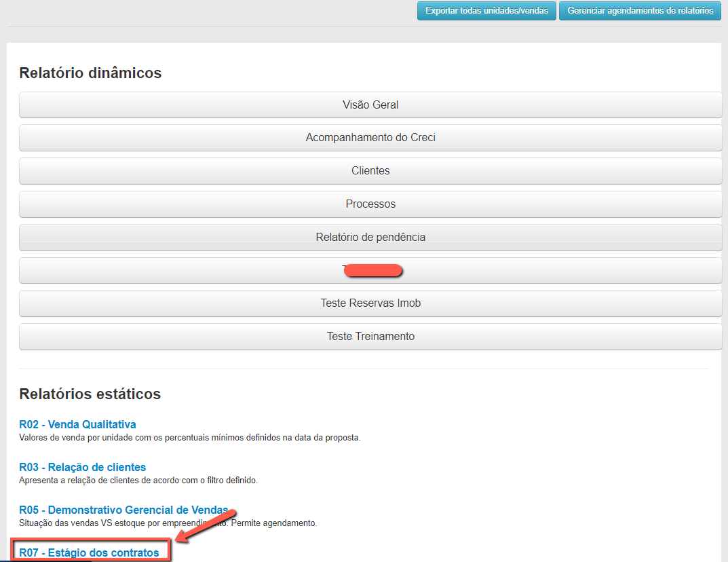Screen dimensions: 728x562
Task: Click the Processos report button
Action: tap(370, 204)
